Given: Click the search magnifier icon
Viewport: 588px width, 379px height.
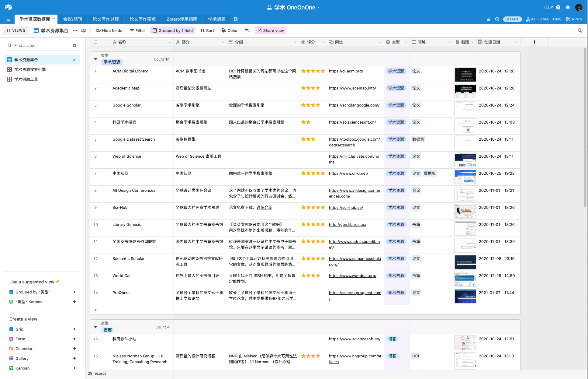Looking at the screenshot, I should tap(580, 30).
